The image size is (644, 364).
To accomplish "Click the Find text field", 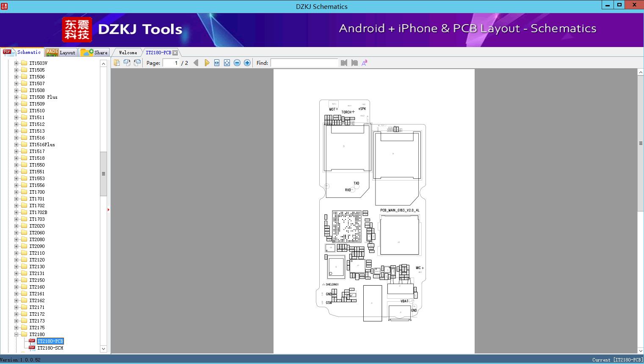I will click(x=304, y=63).
